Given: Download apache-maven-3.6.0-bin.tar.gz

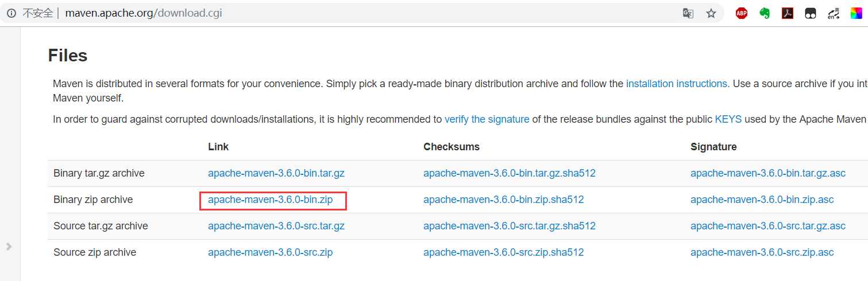Looking at the screenshot, I should 276,173.
